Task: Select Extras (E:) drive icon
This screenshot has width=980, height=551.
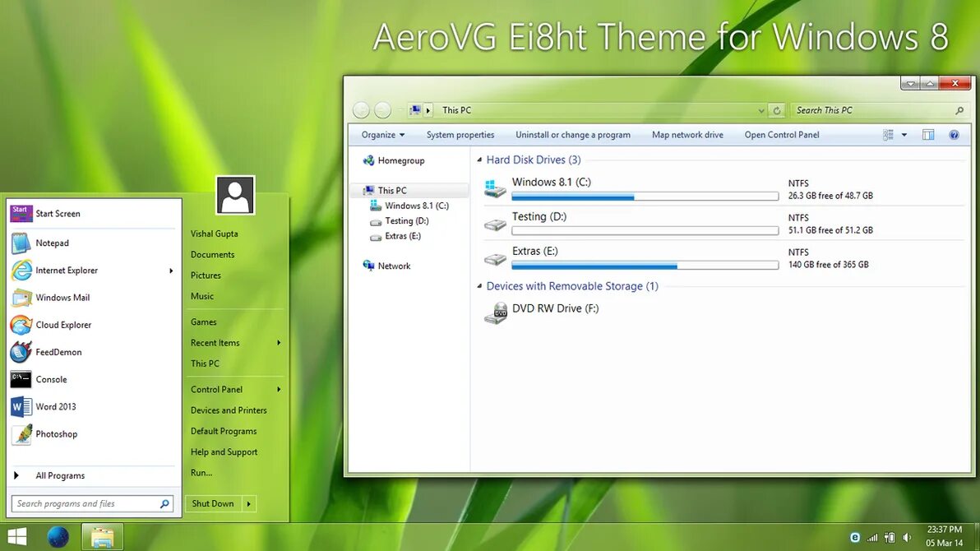Action: click(x=495, y=258)
